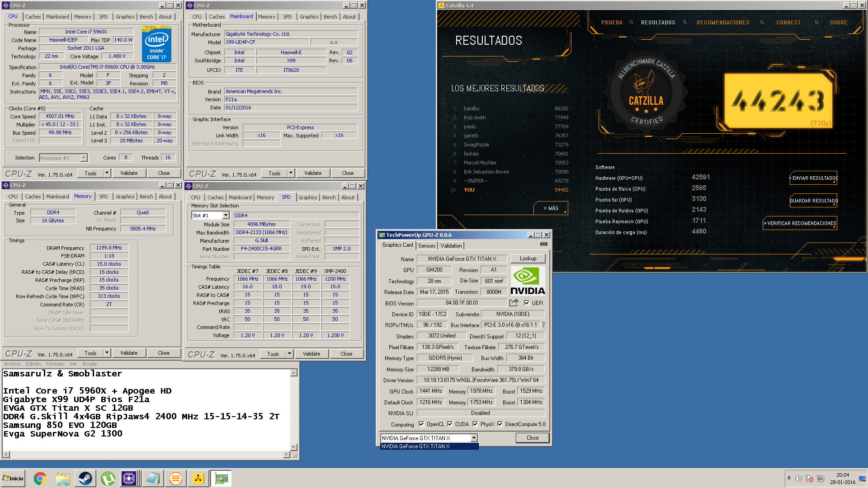Open the Sensors tab in GPU-Z
This screenshot has height=488, width=868.
click(x=427, y=246)
